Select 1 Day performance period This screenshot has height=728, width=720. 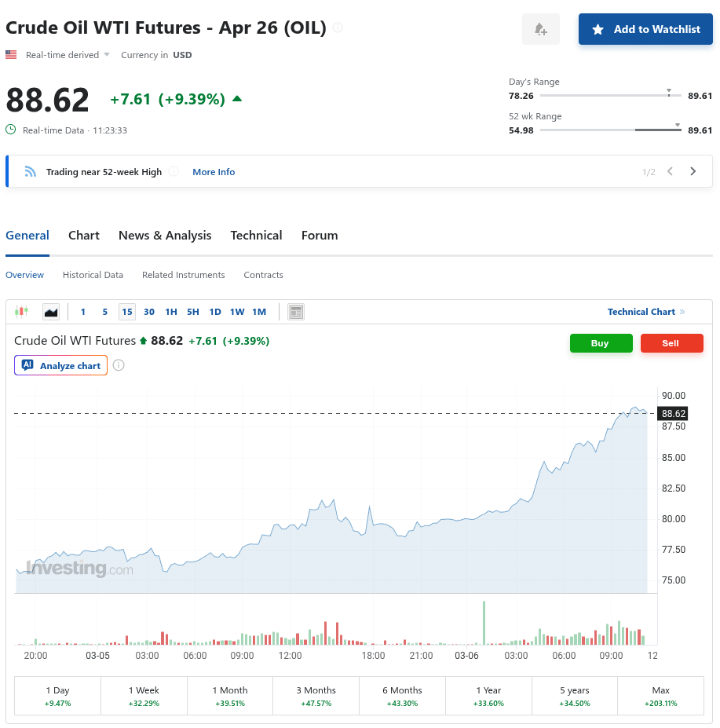click(x=57, y=696)
